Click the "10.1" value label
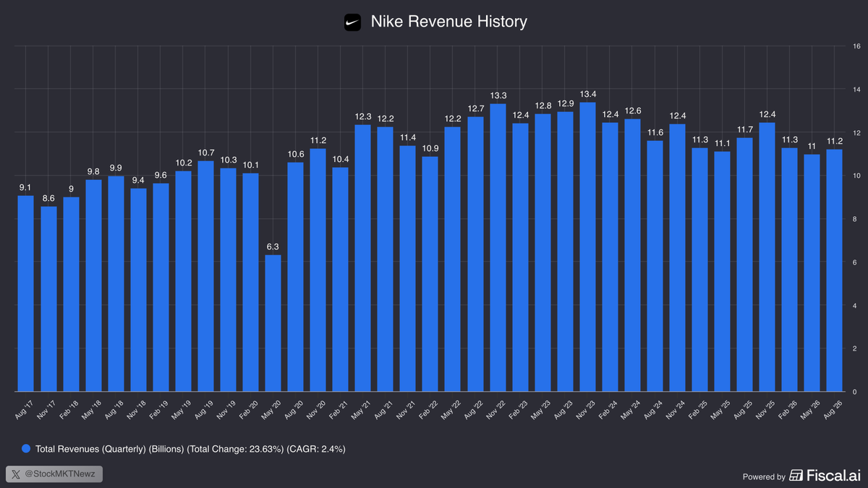 pyautogui.click(x=250, y=165)
